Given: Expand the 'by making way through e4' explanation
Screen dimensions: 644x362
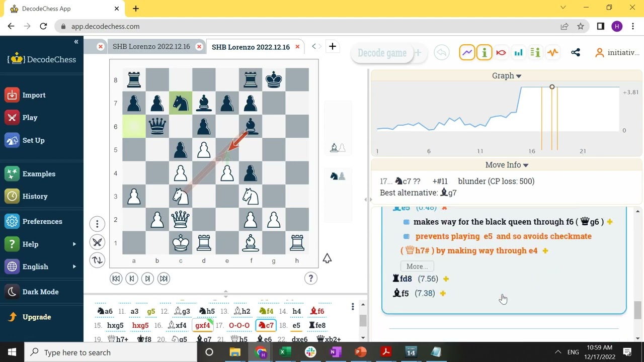Looking at the screenshot, I should pyautogui.click(x=545, y=251).
